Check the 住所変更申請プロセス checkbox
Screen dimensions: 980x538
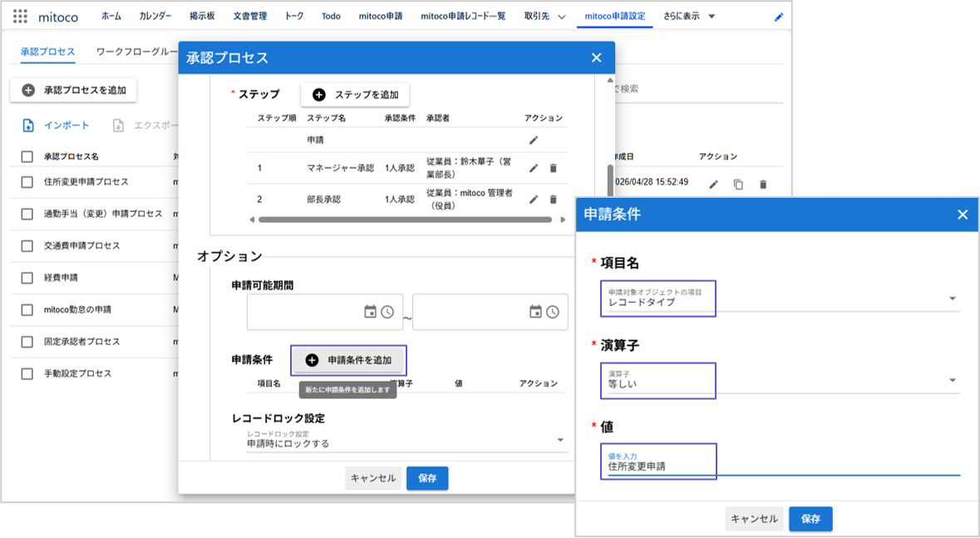tap(27, 182)
